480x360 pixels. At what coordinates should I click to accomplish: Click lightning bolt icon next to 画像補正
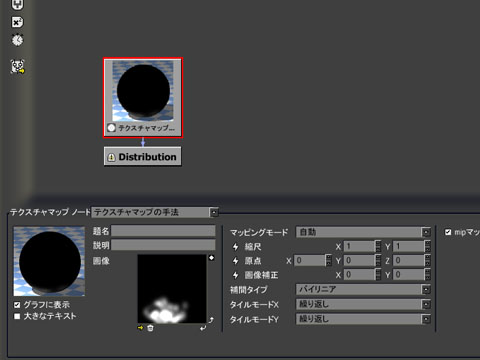click(236, 275)
